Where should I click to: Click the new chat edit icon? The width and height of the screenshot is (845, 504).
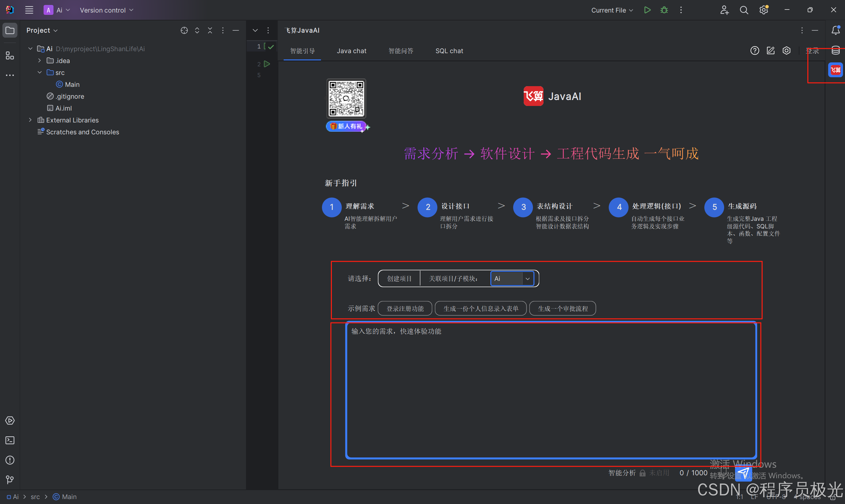click(770, 50)
